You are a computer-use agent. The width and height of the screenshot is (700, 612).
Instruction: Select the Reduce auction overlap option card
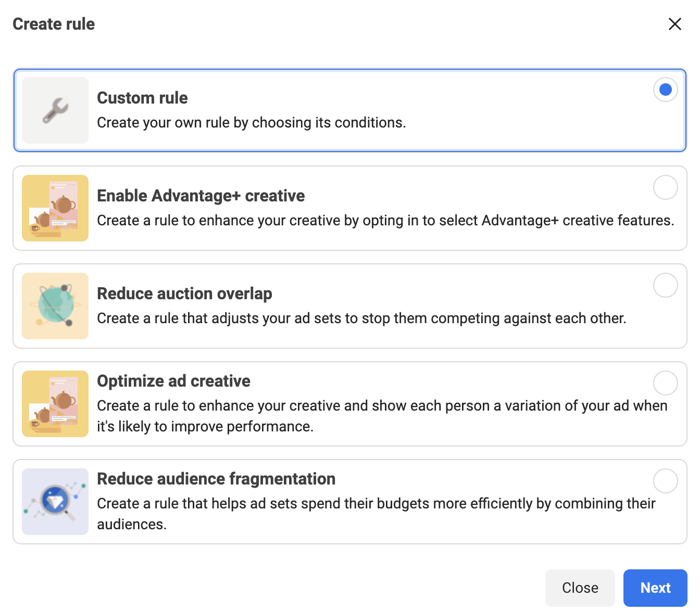350,306
